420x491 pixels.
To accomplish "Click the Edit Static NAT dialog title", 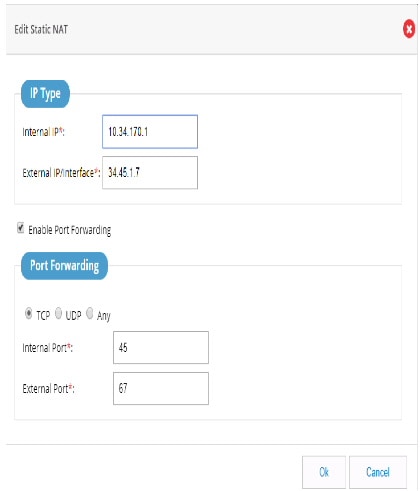I will (x=41, y=29).
